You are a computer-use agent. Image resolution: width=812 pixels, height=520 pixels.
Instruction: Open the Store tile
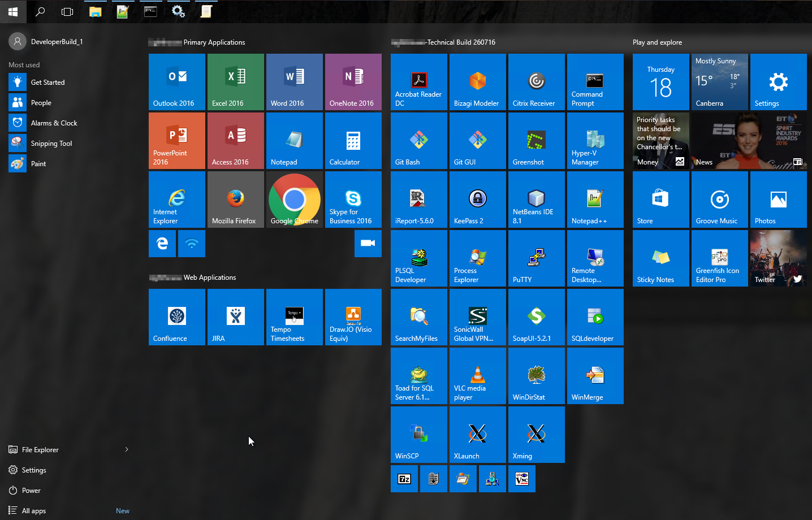pyautogui.click(x=661, y=200)
